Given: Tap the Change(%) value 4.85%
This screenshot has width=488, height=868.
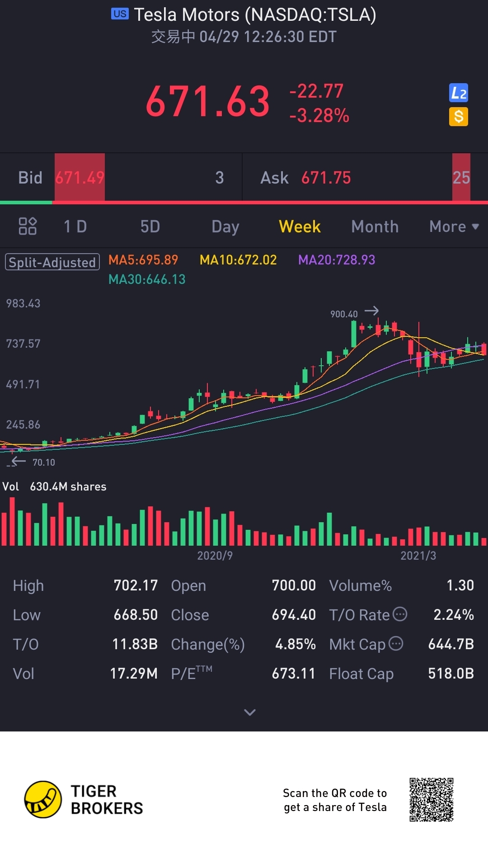Looking at the screenshot, I should [296, 644].
